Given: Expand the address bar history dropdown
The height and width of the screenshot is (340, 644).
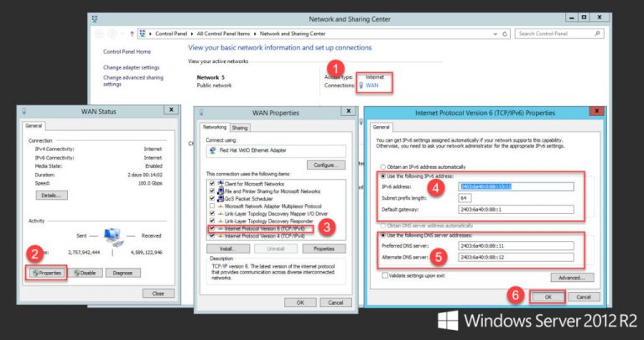Looking at the screenshot, I should [x=495, y=34].
